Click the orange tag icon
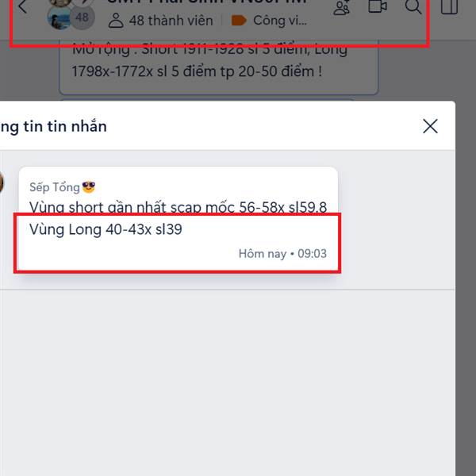Image resolution: width=476 pixels, height=476 pixels. [x=239, y=21]
